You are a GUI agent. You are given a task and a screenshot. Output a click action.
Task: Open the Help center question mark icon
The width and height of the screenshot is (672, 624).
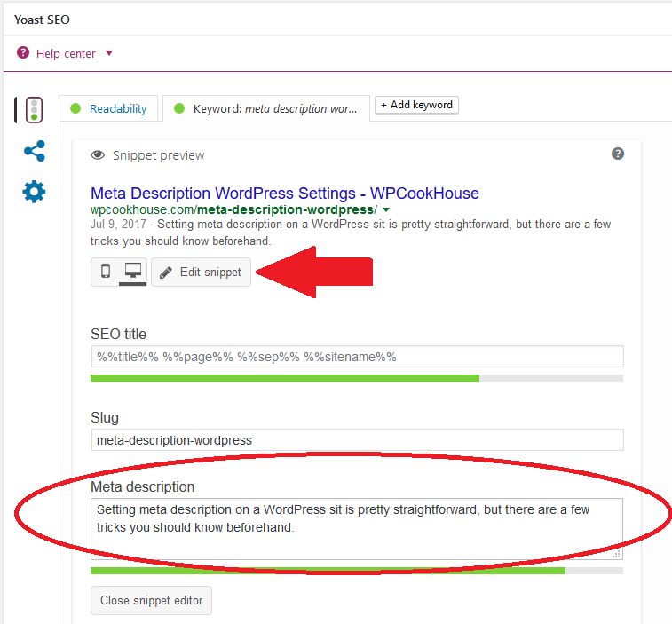pyautogui.click(x=23, y=53)
